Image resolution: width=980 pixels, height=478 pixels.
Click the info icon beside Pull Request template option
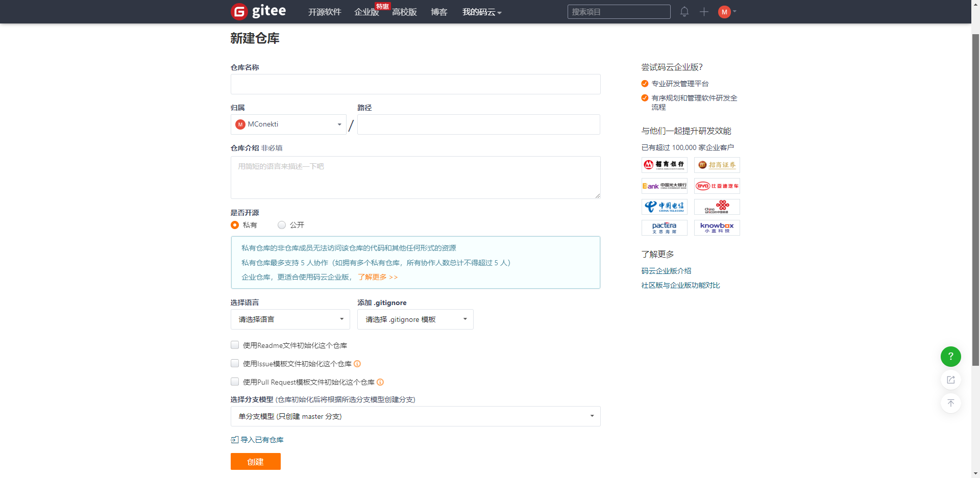coord(380,382)
